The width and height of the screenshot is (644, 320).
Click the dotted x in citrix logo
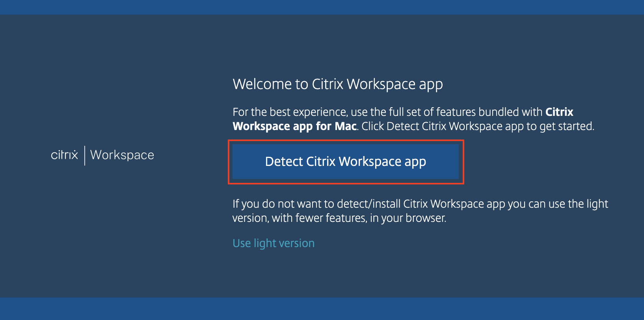pyautogui.click(x=74, y=155)
